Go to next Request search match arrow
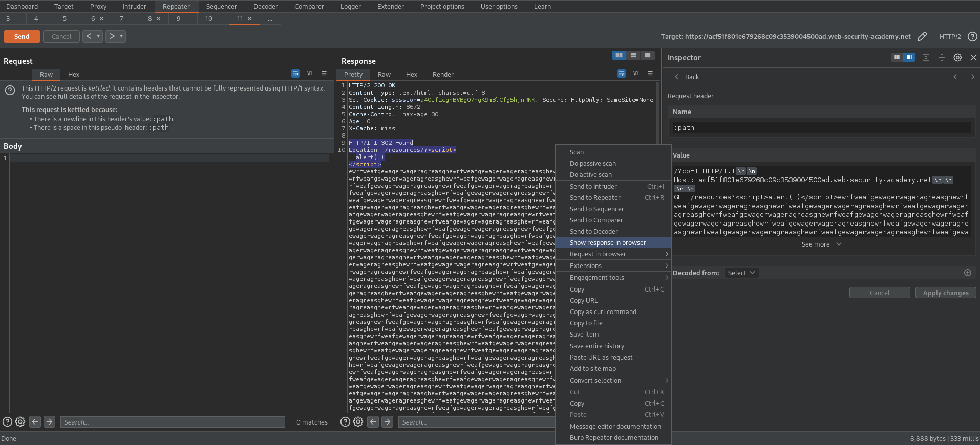 tap(49, 422)
